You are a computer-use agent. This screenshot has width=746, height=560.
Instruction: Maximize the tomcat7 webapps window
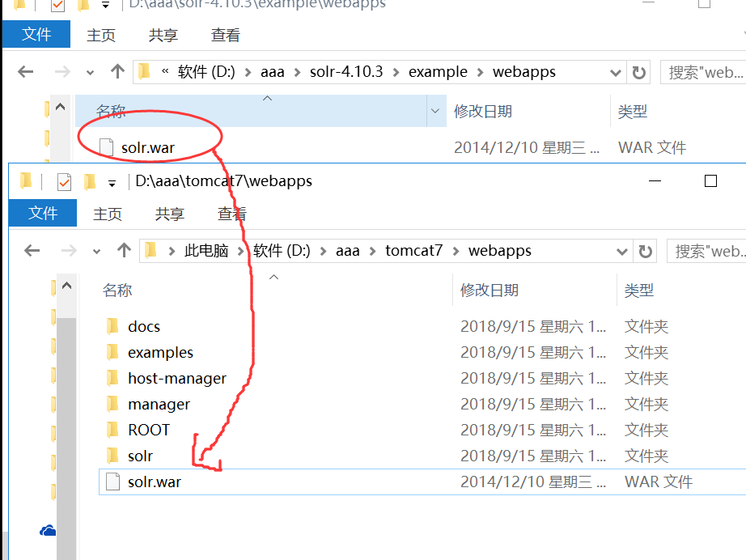point(710,180)
